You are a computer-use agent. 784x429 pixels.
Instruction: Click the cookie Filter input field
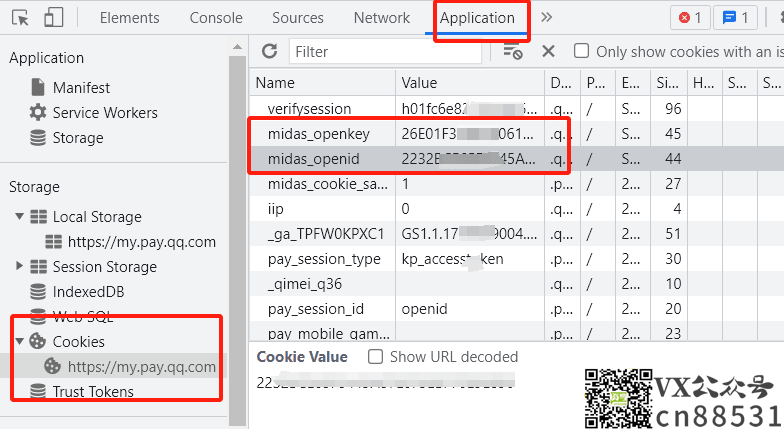click(388, 51)
